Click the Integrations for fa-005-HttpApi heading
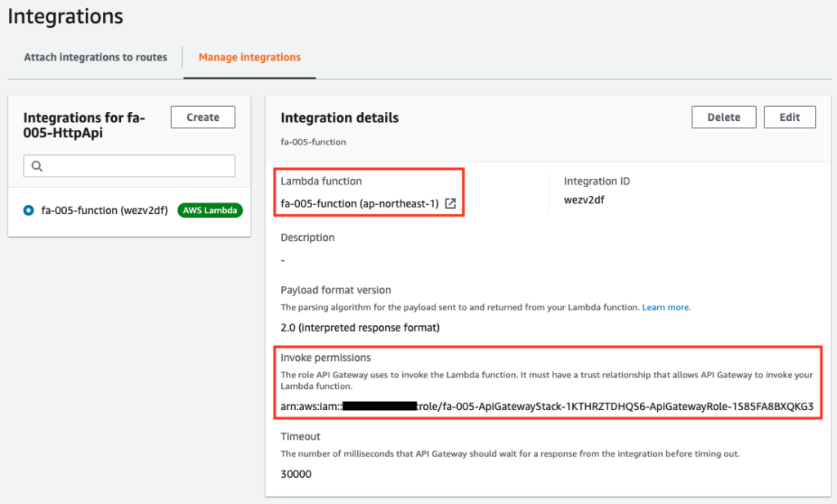This screenshot has width=837, height=504. click(x=84, y=125)
